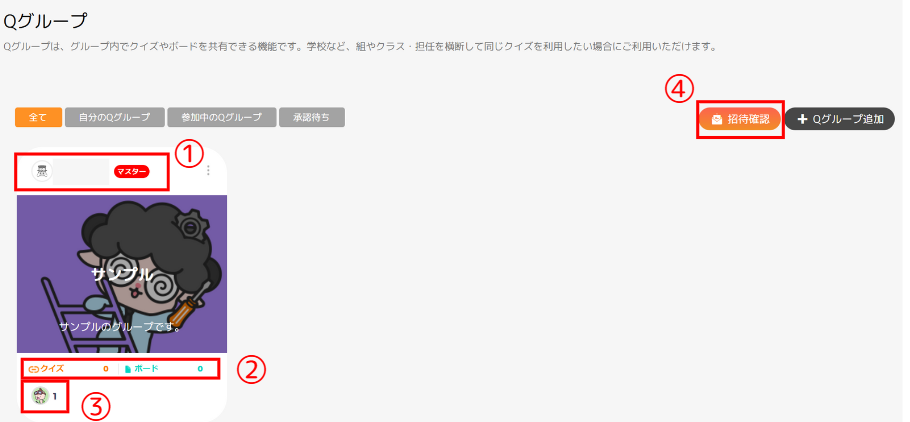
Task: Click the link icon beside クイズ
Action: click(33, 369)
